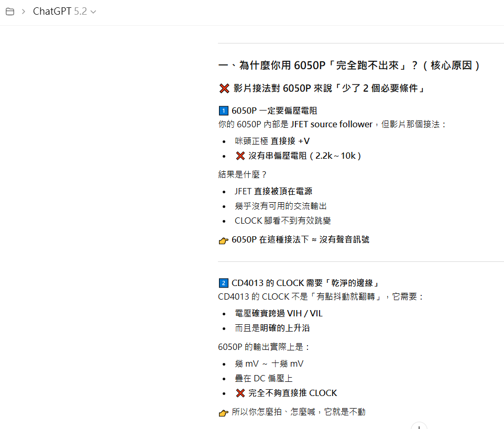Click the bullet 電壓確實跨過 VIH / VIL
This screenshot has width=504, height=429.
pos(279,313)
